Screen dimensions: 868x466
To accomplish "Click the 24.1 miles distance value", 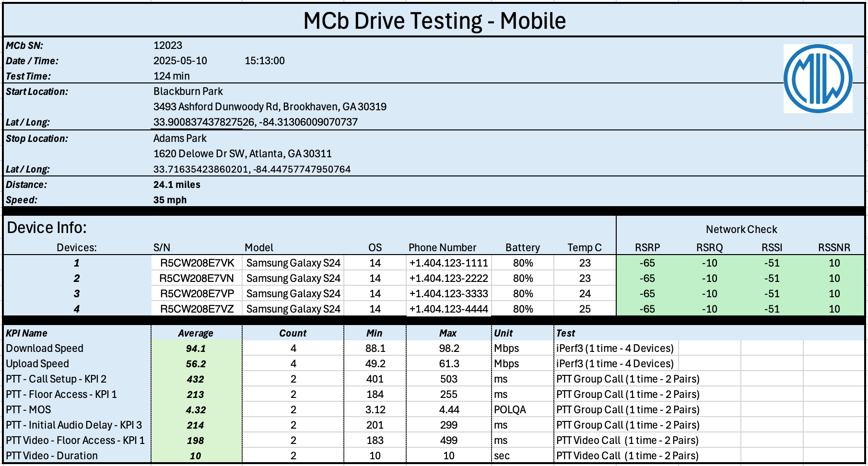I will [x=177, y=185].
